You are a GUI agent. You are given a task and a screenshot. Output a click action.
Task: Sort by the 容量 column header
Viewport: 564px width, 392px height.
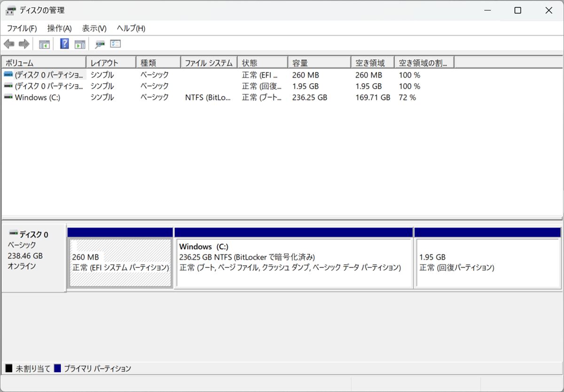(320, 63)
